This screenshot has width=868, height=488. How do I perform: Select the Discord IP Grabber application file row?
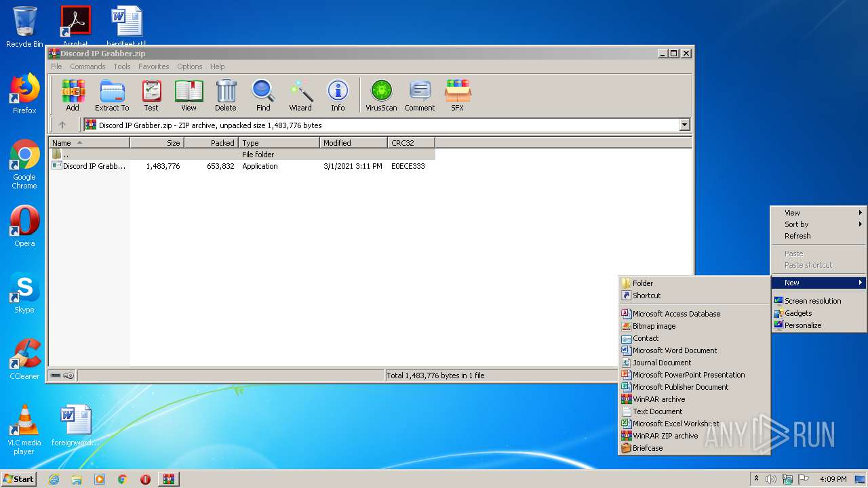pos(242,166)
